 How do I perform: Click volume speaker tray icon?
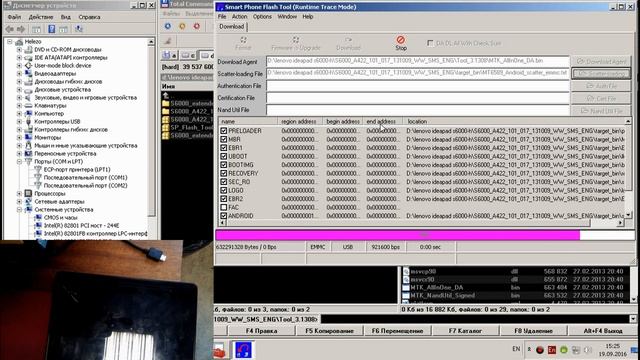588,350
